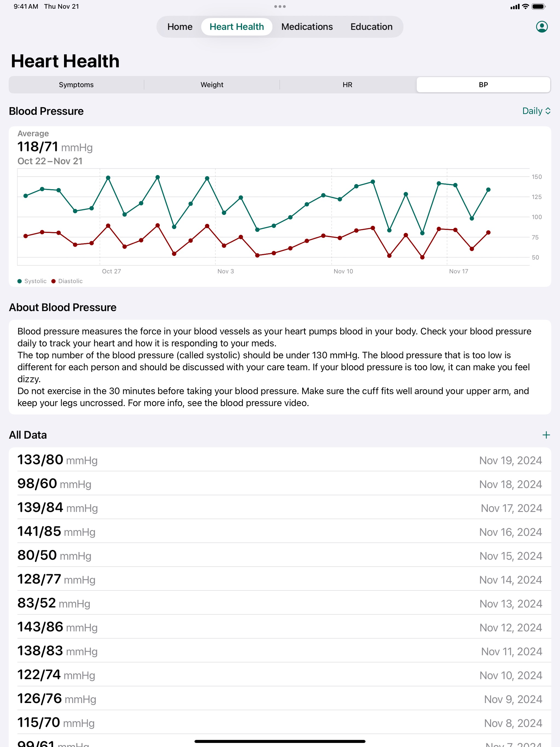This screenshot has width=560, height=747.
Task: Select the BP segment
Action: 483,85
